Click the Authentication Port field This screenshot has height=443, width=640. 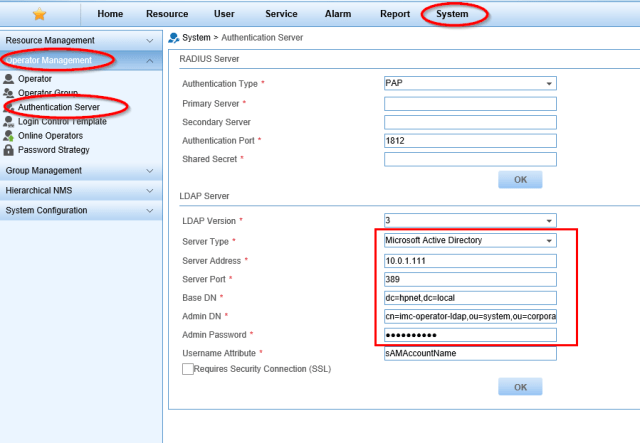[x=470, y=140]
